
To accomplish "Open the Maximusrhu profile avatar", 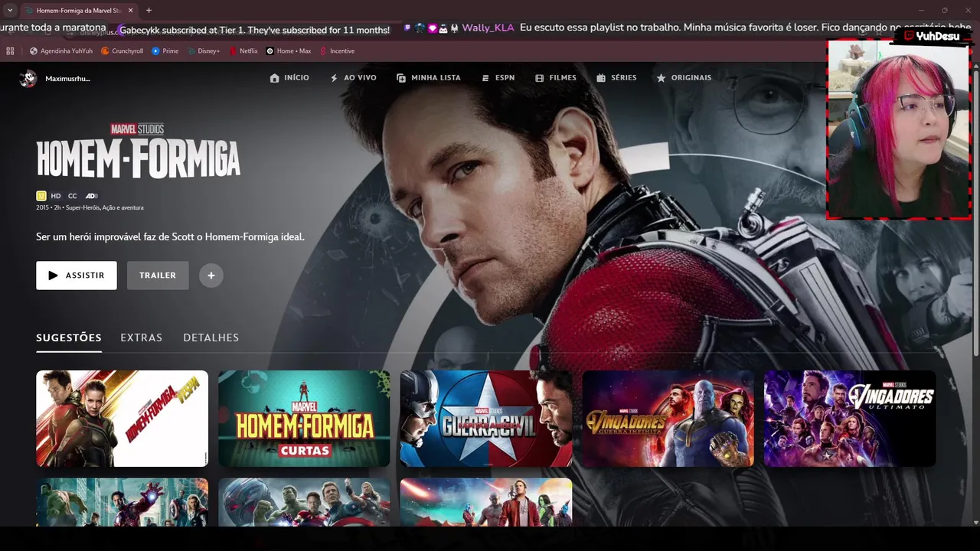I will (x=28, y=78).
